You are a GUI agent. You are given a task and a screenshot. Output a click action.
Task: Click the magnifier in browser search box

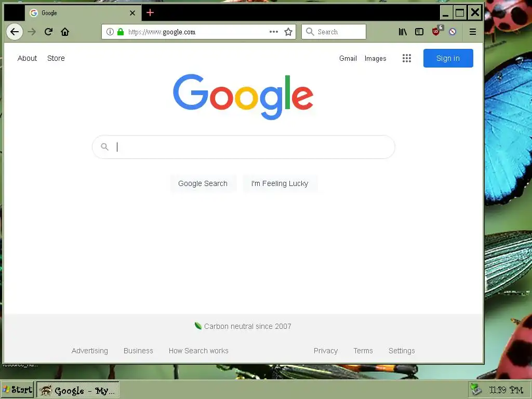(x=310, y=32)
